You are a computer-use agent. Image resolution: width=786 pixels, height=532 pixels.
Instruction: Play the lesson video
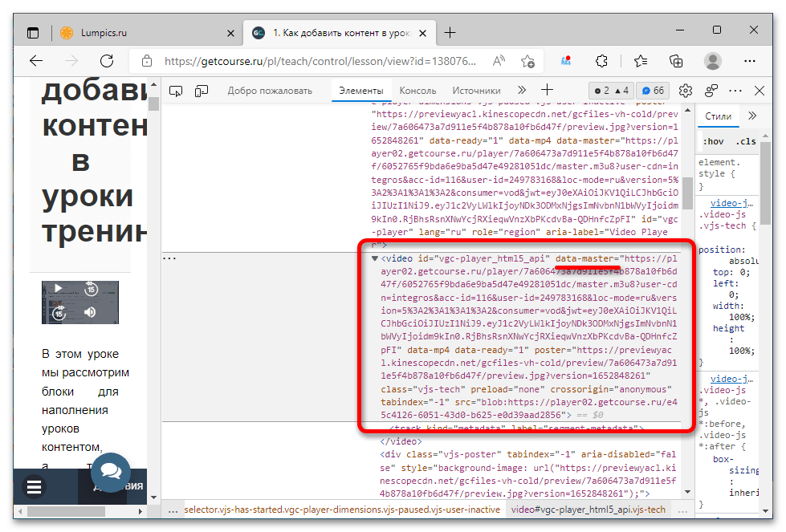click(x=58, y=288)
